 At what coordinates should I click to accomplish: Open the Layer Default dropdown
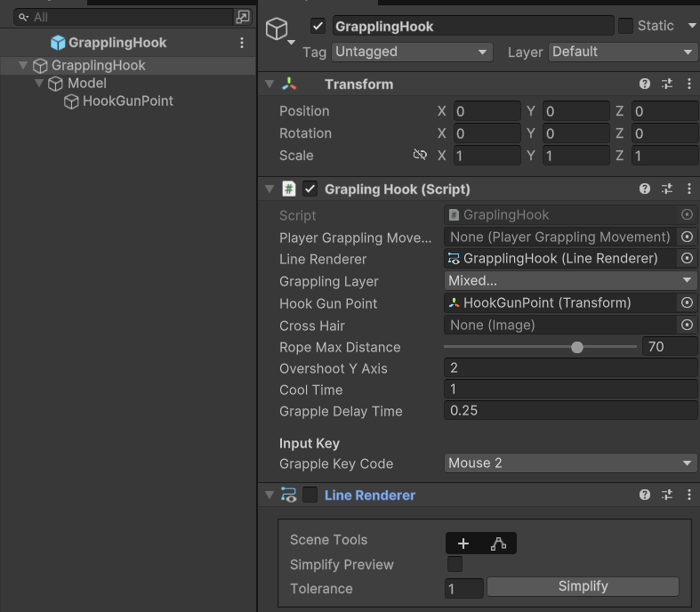click(623, 52)
